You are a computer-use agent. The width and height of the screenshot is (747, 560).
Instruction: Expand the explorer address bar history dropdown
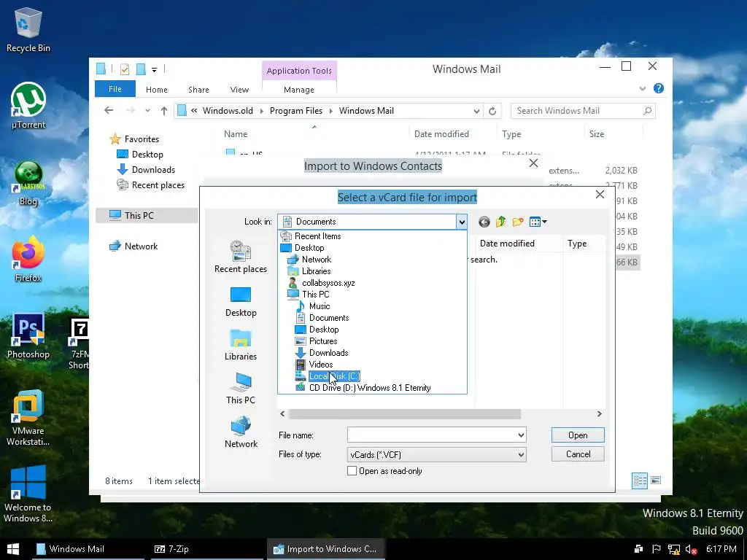click(x=476, y=111)
